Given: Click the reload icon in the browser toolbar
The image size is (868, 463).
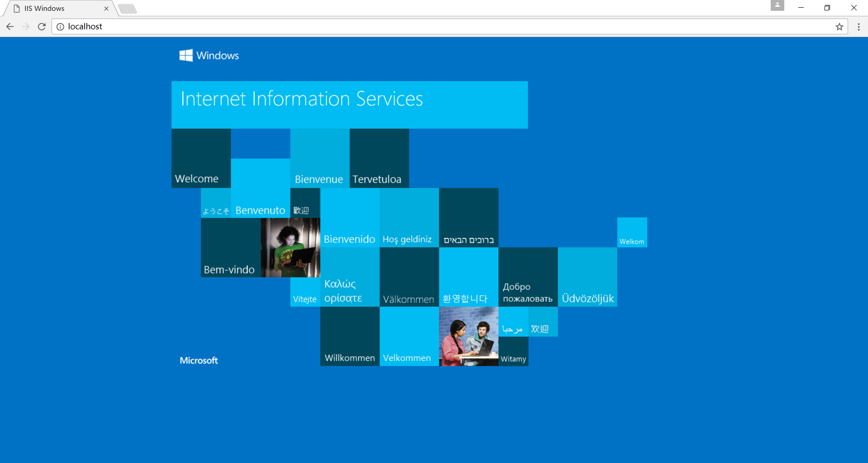Looking at the screenshot, I should [x=42, y=26].
